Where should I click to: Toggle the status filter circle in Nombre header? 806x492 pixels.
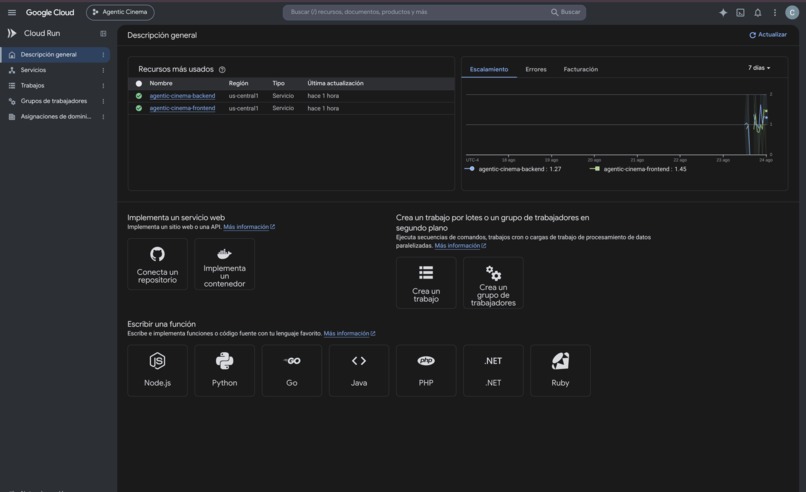point(139,83)
